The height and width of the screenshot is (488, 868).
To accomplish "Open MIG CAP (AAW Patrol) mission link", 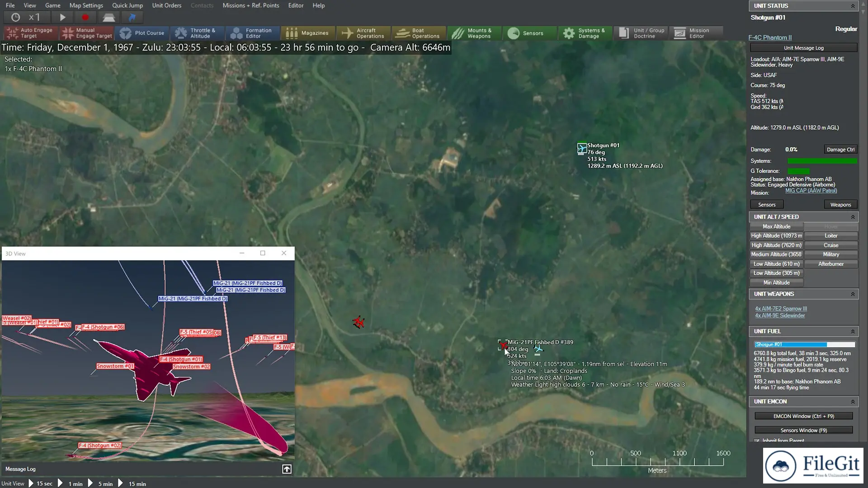I will pos(811,191).
